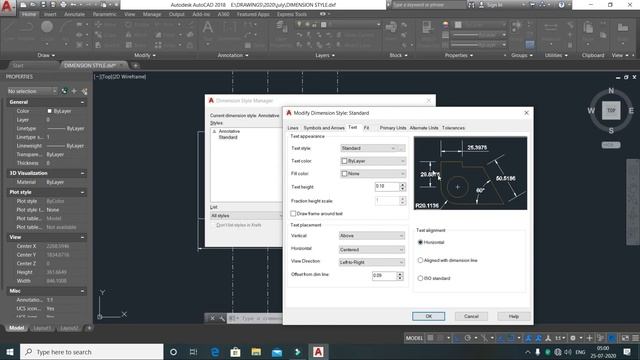Viewport: 640px width, 360px height.
Task: Click the Windows Start button
Action: (10, 352)
